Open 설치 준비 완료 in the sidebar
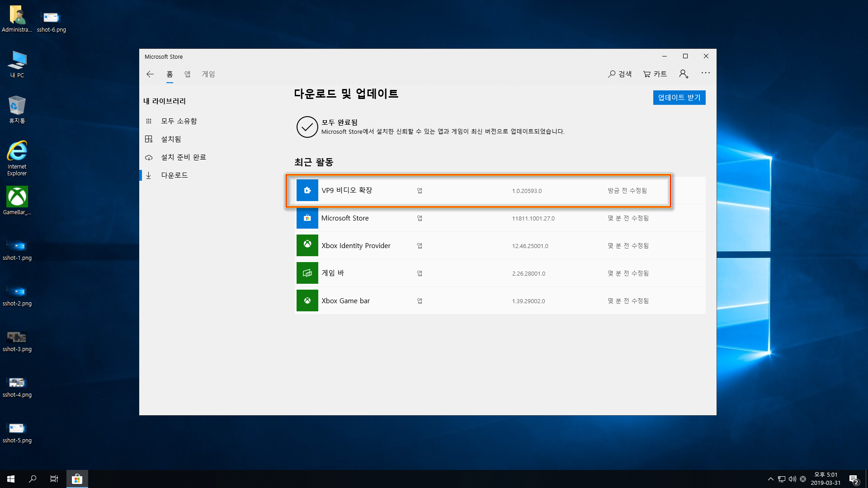The height and width of the screenshot is (488, 868). click(184, 157)
